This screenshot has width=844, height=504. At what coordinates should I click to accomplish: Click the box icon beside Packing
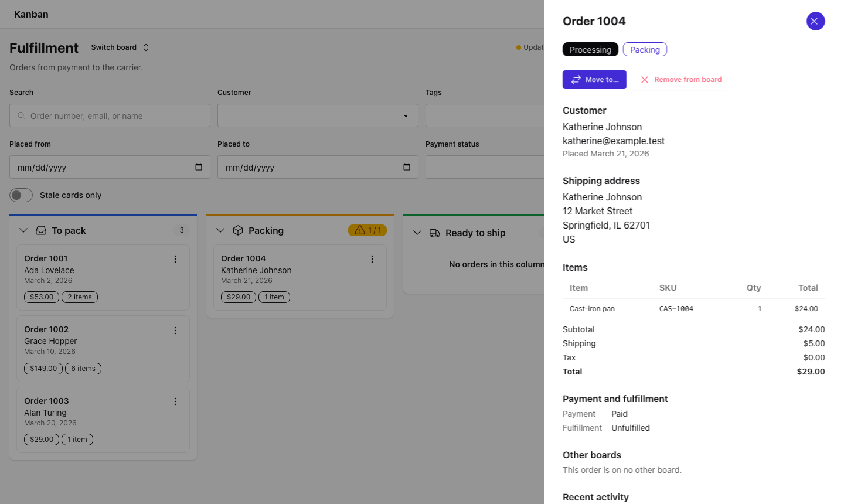click(x=238, y=230)
